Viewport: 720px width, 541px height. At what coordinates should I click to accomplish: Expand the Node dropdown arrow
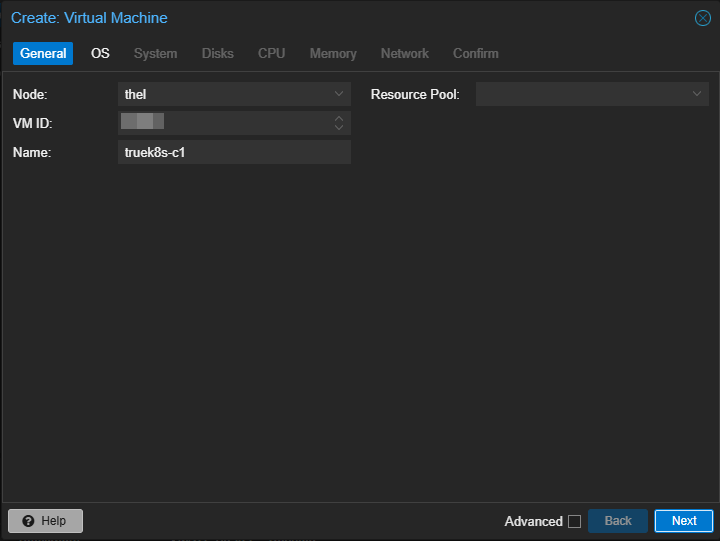(339, 94)
